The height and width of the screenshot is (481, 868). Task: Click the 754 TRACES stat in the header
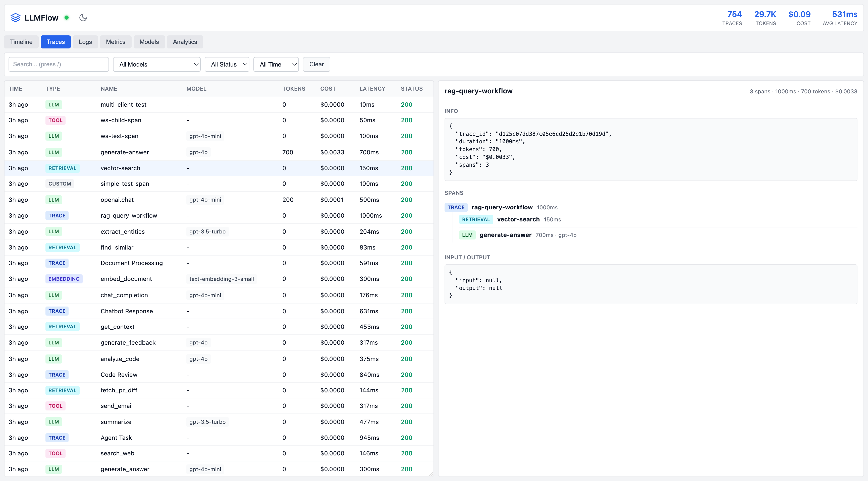point(732,18)
